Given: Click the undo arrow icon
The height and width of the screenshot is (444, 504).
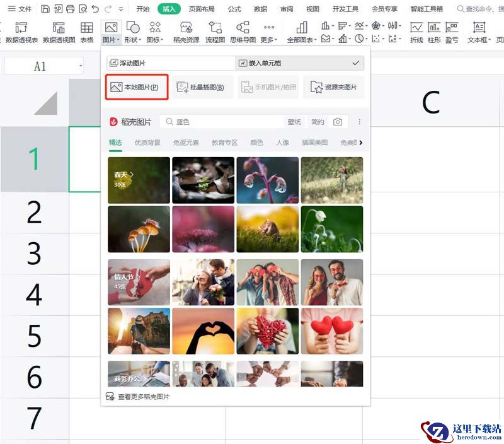Looking at the screenshot, I should coord(95,9).
